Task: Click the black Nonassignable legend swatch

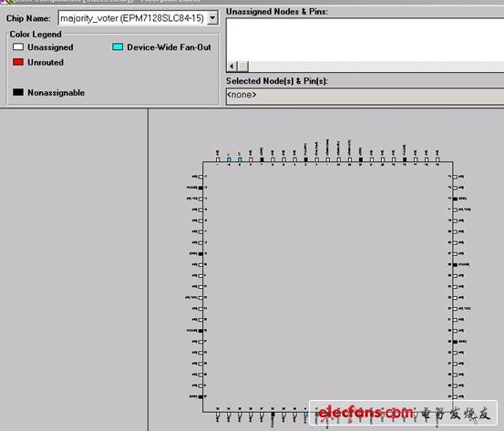Action: point(18,92)
